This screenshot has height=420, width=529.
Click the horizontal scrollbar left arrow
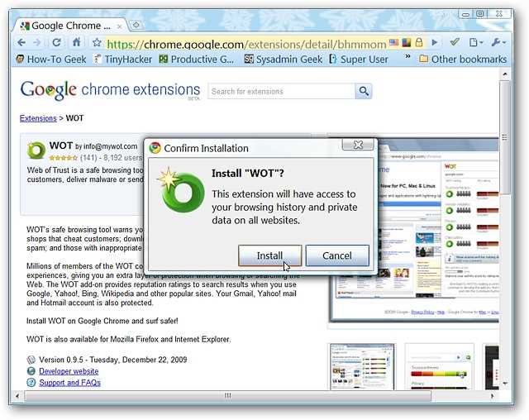click(x=17, y=396)
